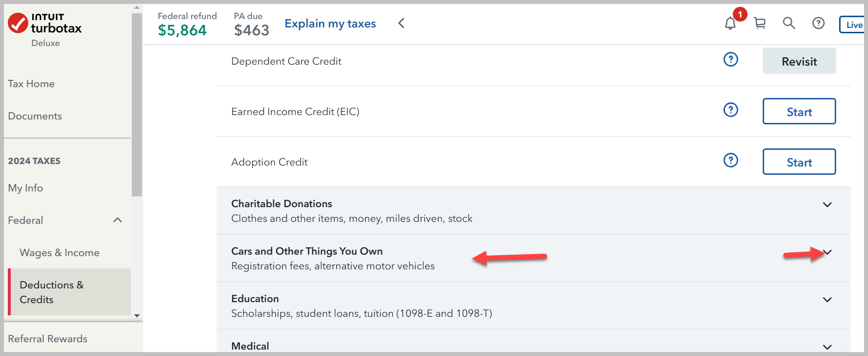This screenshot has height=356, width=868.
Task: Click the PA due $463 amount
Action: coord(252,30)
